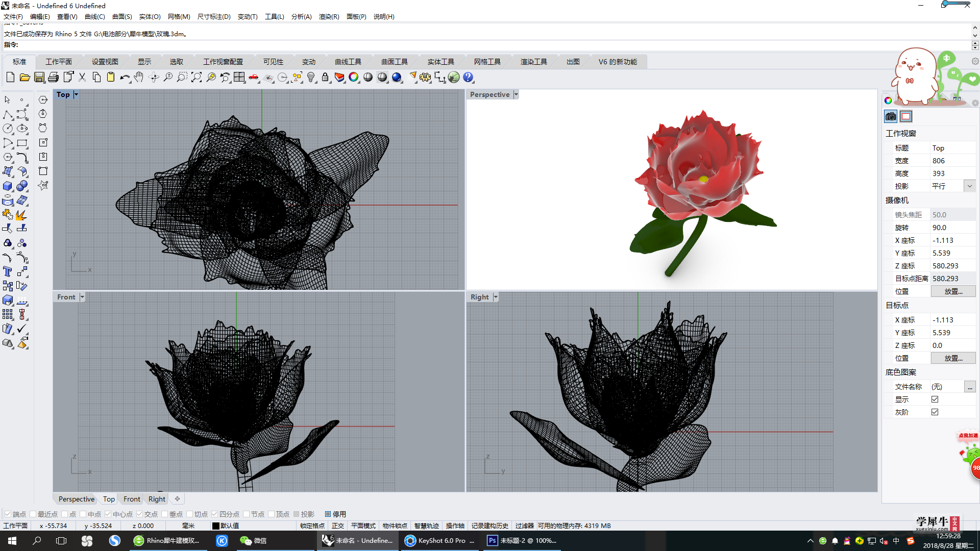This screenshot has width=980, height=551.
Task: Save the model with the floppy disk icon
Action: (x=39, y=77)
